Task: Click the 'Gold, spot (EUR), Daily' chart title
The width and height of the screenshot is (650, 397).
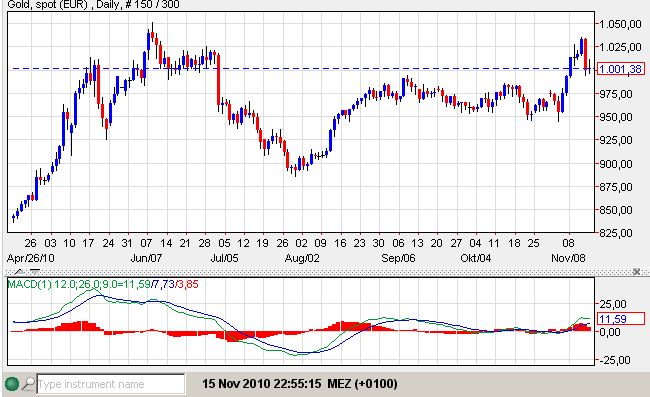Action: click(x=94, y=5)
